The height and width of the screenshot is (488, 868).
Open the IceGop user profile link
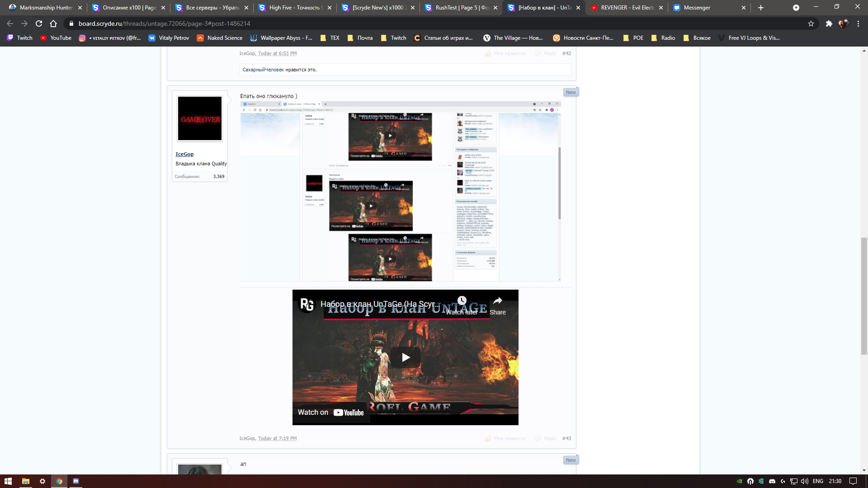pyautogui.click(x=184, y=154)
